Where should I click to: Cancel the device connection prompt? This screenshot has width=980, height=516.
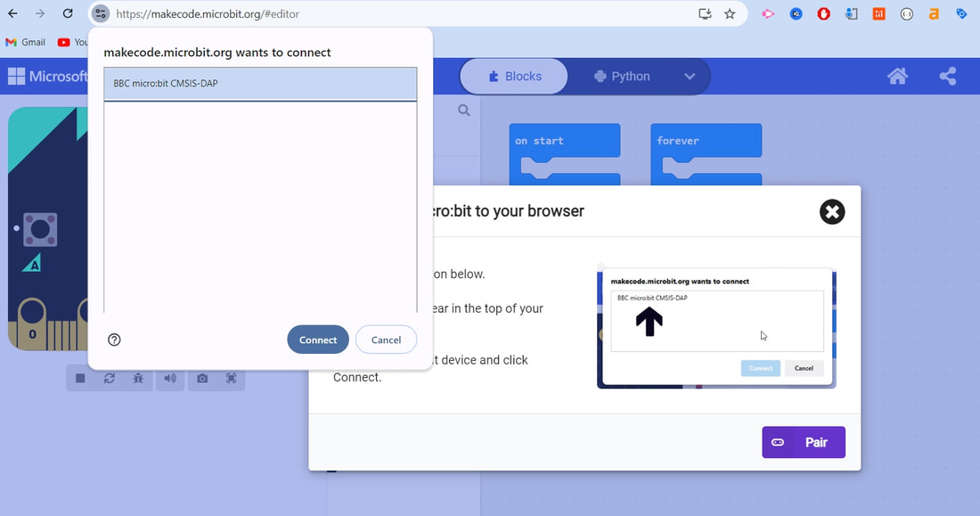[x=386, y=340]
